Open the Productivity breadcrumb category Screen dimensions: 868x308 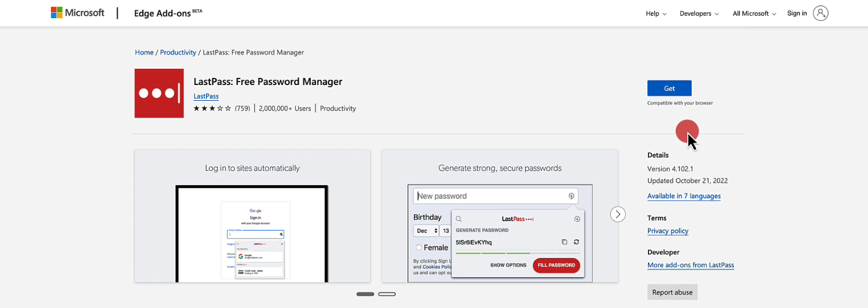[178, 52]
